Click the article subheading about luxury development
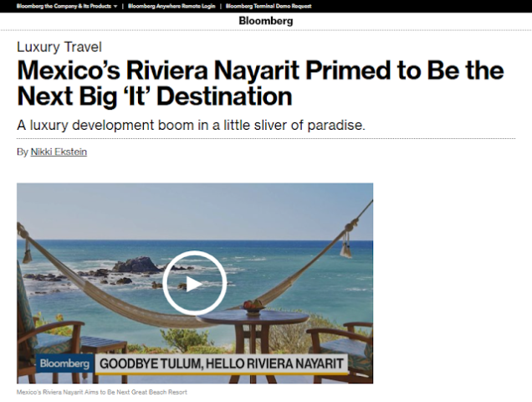This screenshot has width=532, height=402. (191, 125)
